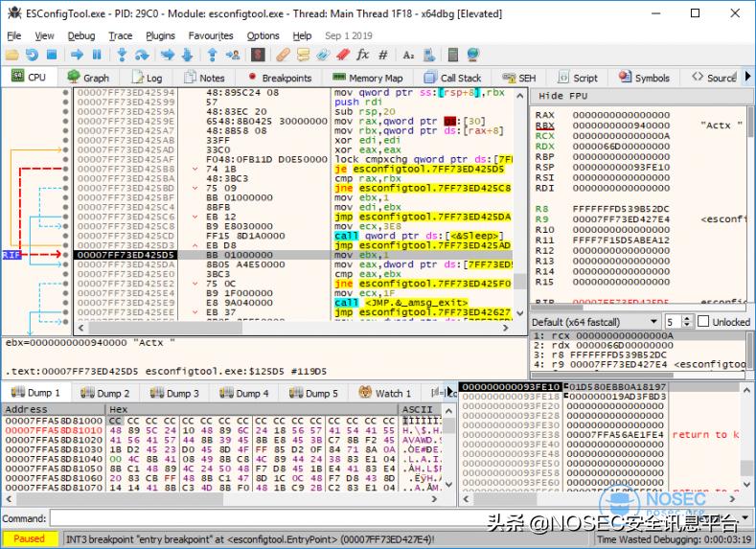Open the Default (x64 fastcall) dropdown
The image size is (756, 549).
(594, 322)
